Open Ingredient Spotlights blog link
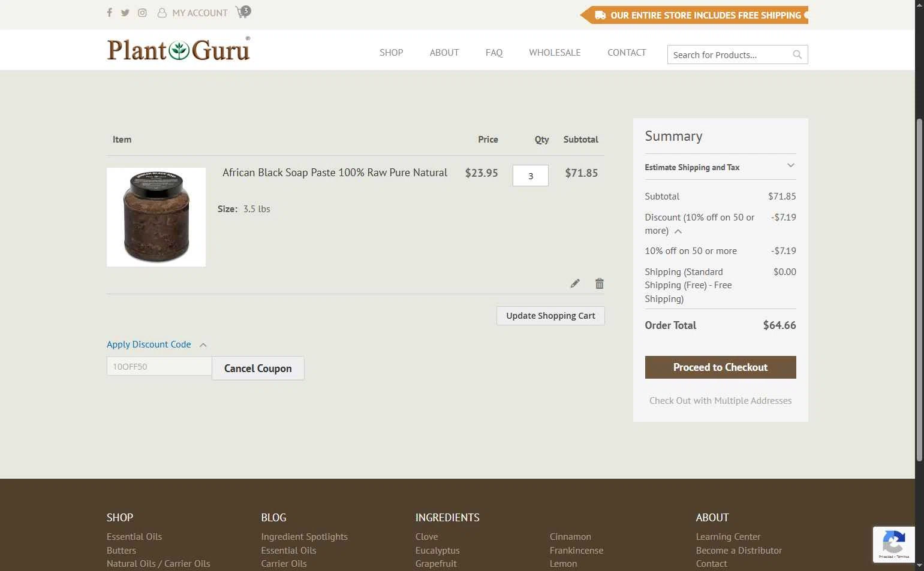 click(x=304, y=537)
